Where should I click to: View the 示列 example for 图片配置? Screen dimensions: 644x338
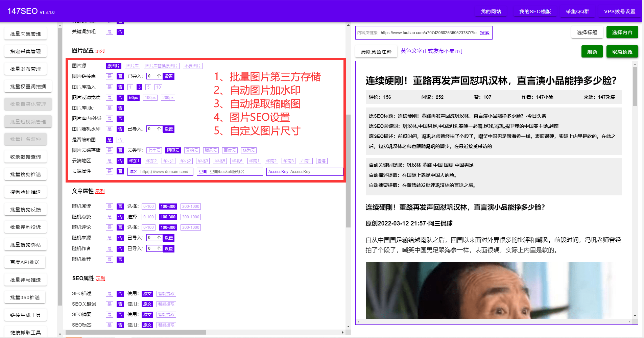[100, 50]
